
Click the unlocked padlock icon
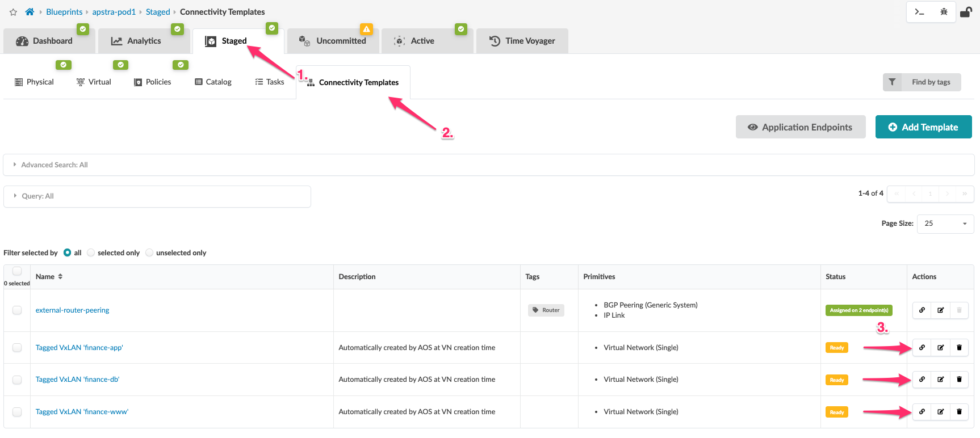point(966,12)
